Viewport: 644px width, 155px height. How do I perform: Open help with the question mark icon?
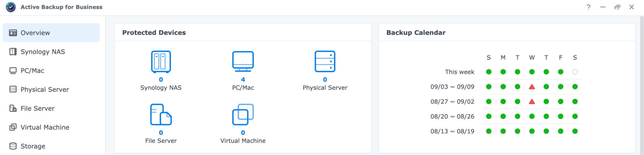pyautogui.click(x=588, y=7)
